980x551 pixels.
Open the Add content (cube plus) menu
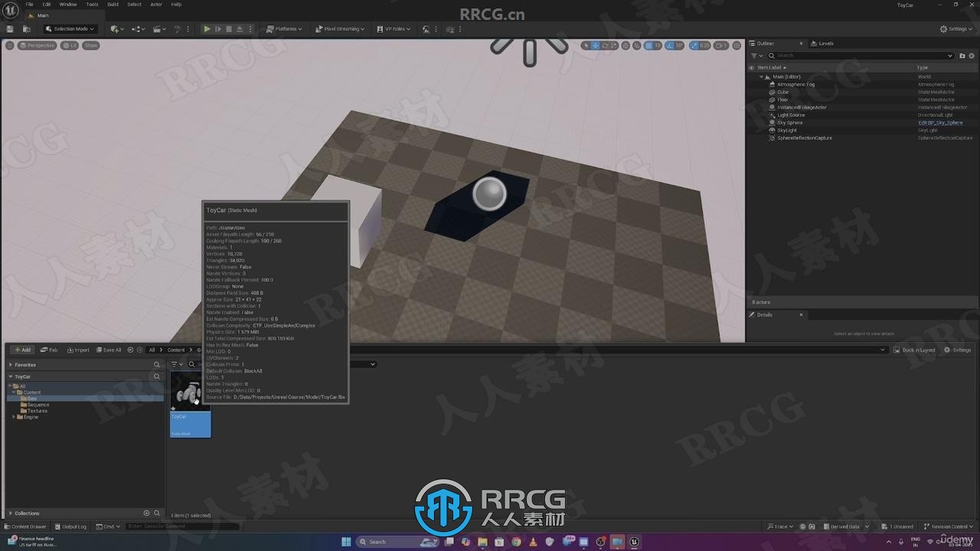point(116,29)
